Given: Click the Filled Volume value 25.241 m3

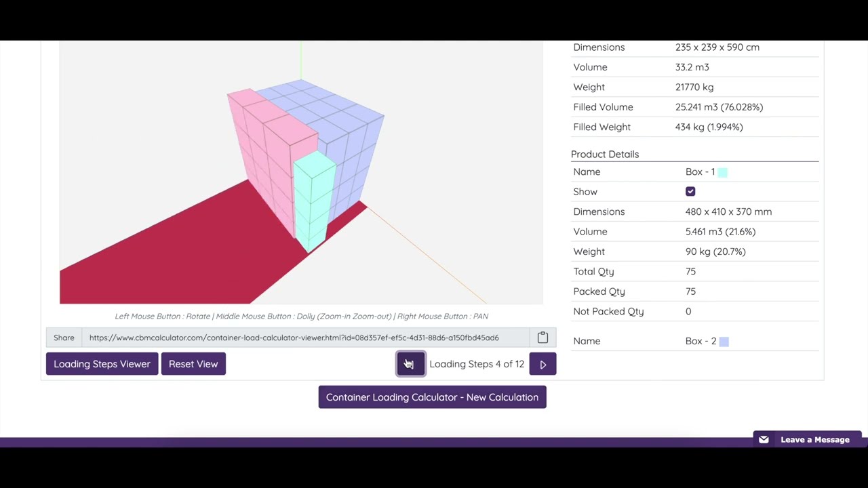Looking at the screenshot, I should [719, 107].
